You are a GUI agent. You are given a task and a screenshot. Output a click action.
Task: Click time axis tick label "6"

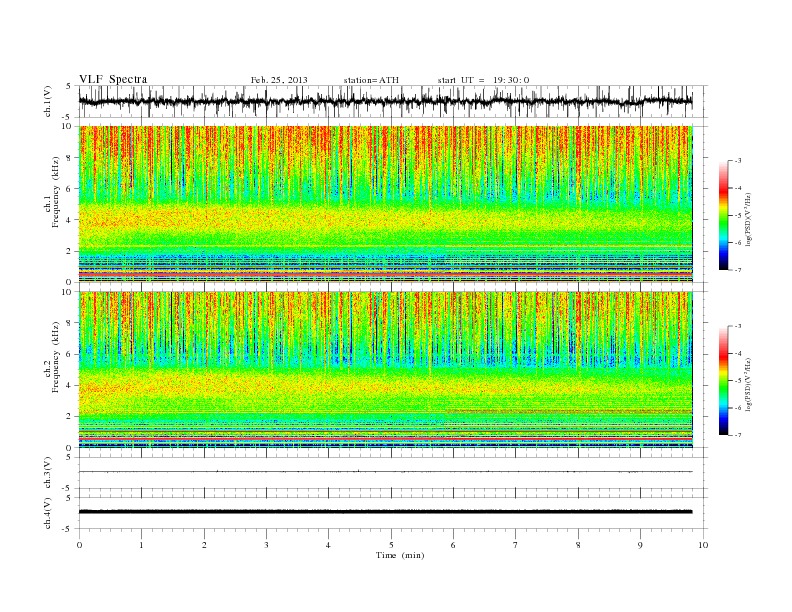click(x=453, y=545)
